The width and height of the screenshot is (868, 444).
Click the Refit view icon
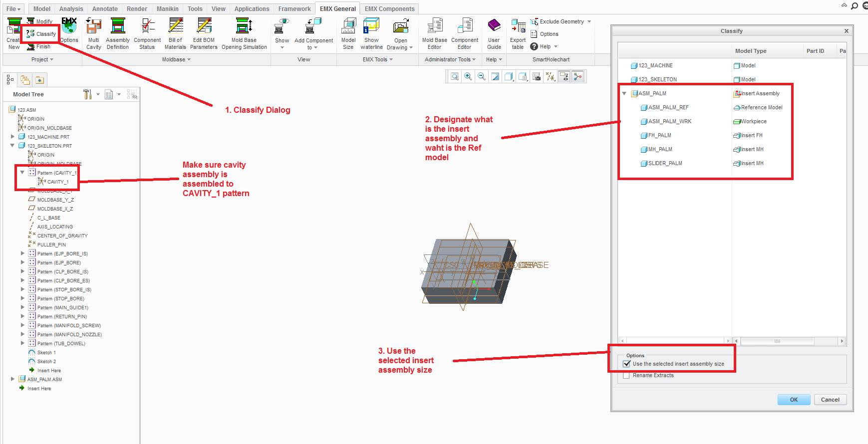455,76
